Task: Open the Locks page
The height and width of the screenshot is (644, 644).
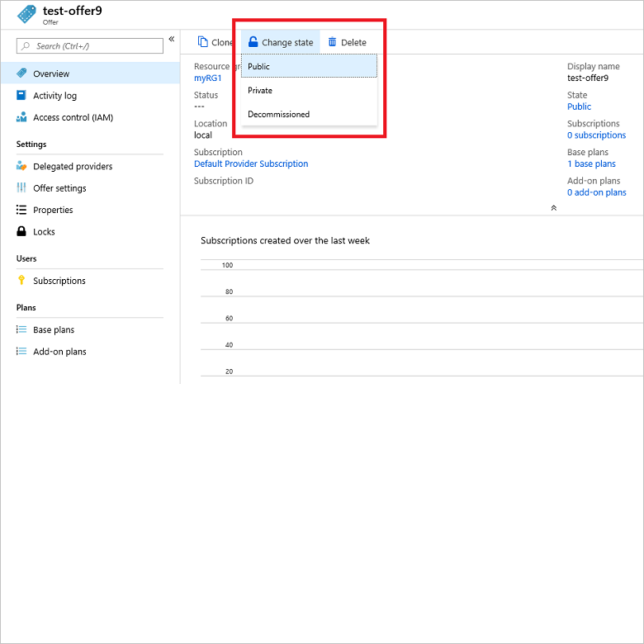Action: (90, 231)
